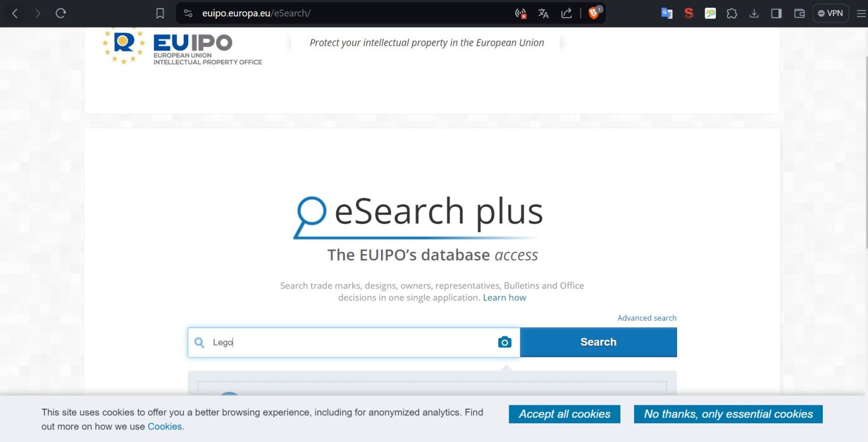Choose No thanks, only essential cookies

click(x=728, y=414)
